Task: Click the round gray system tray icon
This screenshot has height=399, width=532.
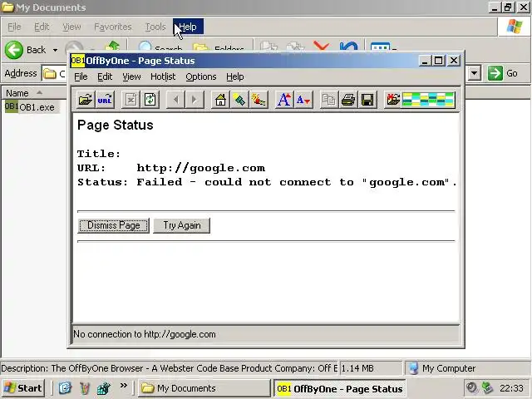Action: pos(471,387)
